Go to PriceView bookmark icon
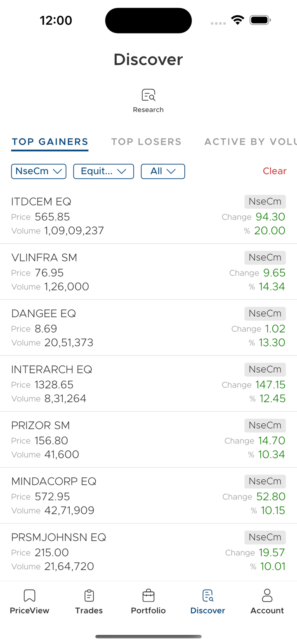This screenshot has width=297, height=644. [29, 596]
